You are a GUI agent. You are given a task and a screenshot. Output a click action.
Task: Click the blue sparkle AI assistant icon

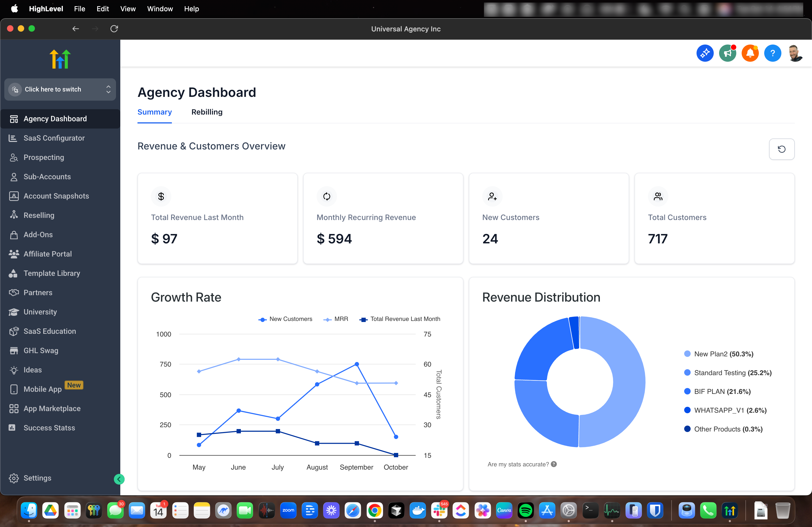[x=705, y=53]
